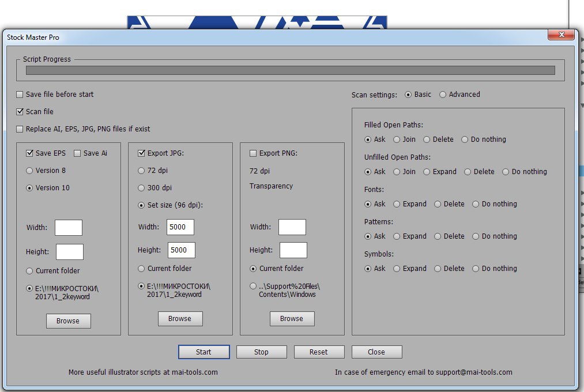This screenshot has height=392, width=584.
Task: Reset the Stock Master Pro settings
Action: (319, 352)
